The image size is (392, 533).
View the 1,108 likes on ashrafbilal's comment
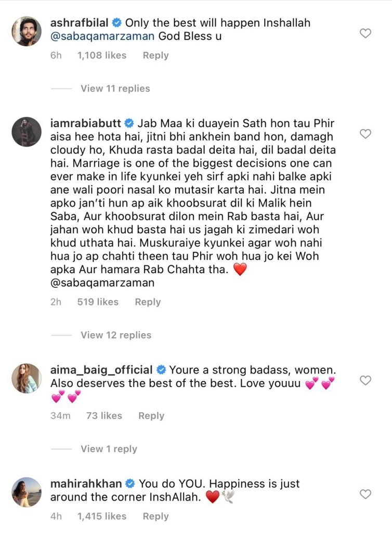coord(101,55)
